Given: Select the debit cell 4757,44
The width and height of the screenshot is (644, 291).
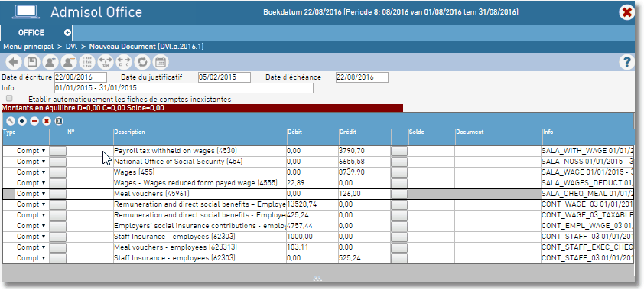Looking at the screenshot, I should click(x=313, y=226).
